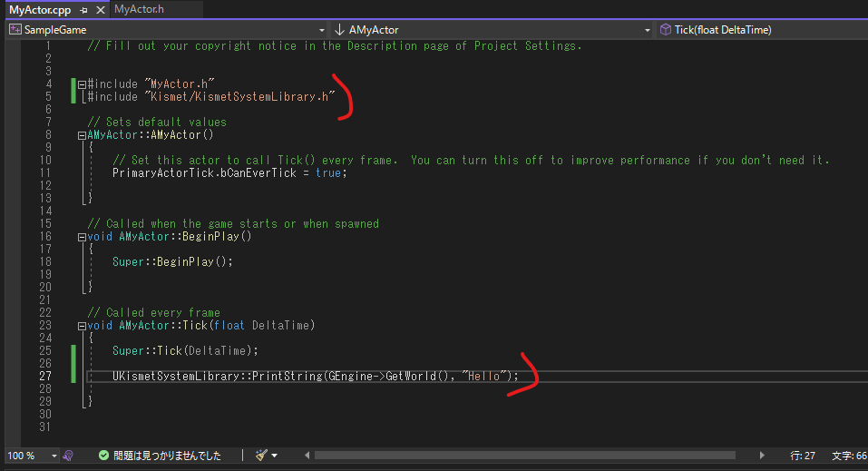Click the SampleGame project icon
Viewport: 868px width, 471px height.
(x=15, y=30)
